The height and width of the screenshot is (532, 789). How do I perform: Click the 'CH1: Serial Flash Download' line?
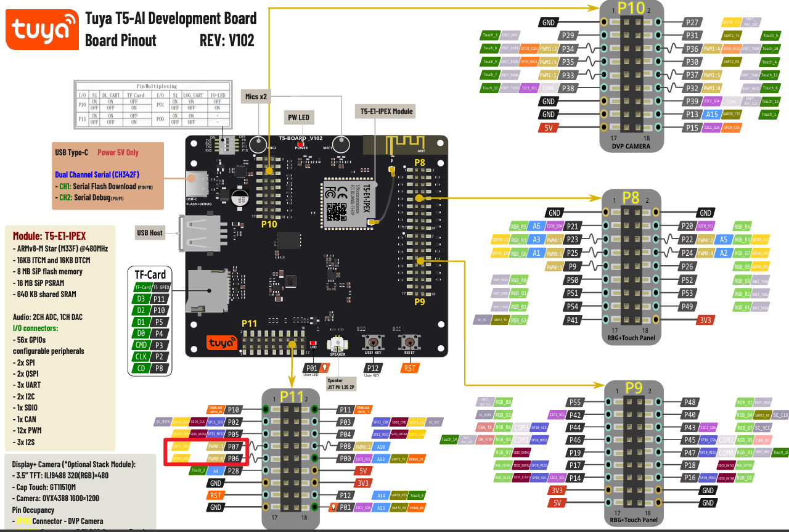pos(104,186)
